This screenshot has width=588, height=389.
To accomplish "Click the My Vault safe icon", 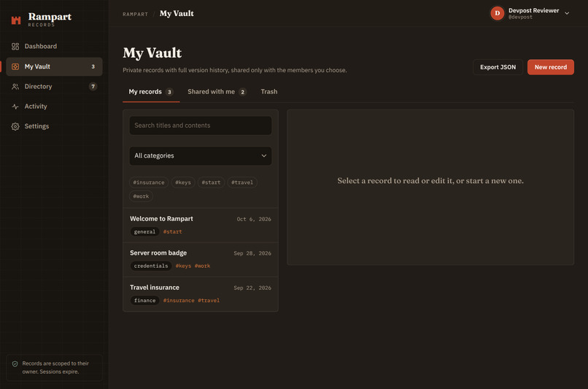I will [15, 66].
